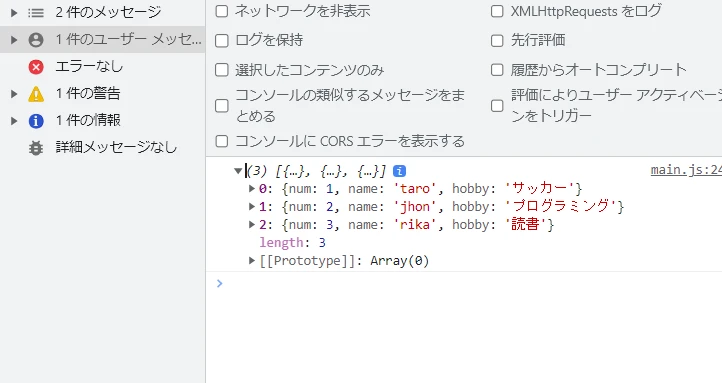Select 1件の警告 filter row
This screenshot has width=722, height=383.
point(102,94)
